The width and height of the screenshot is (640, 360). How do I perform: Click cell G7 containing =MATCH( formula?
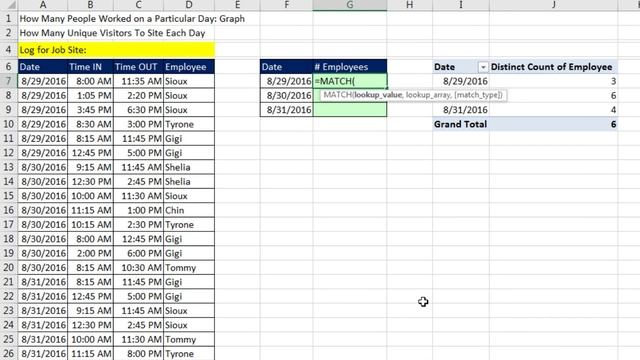click(x=350, y=81)
